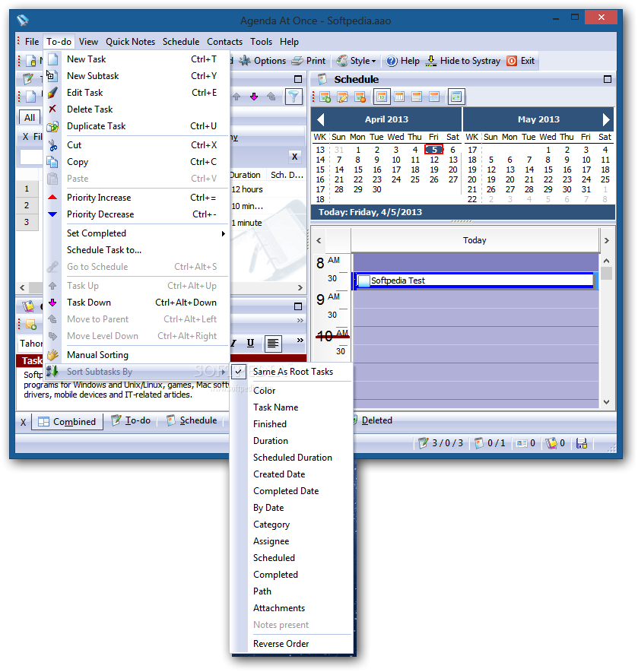Image resolution: width=638 pixels, height=672 pixels.
Task: Click the previous day arrow beside Today header
Action: pos(319,241)
